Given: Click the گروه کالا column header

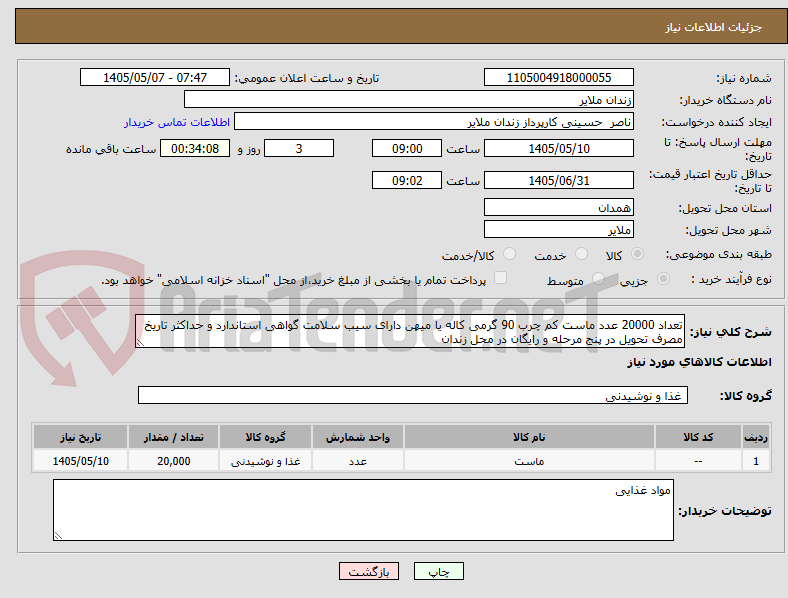Looking at the screenshot, I should (x=265, y=437).
